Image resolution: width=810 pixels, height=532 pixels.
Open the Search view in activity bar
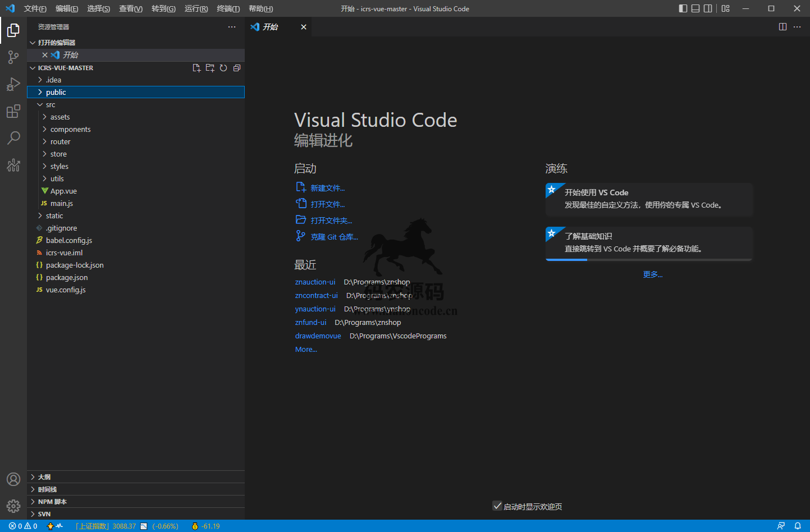(13, 138)
